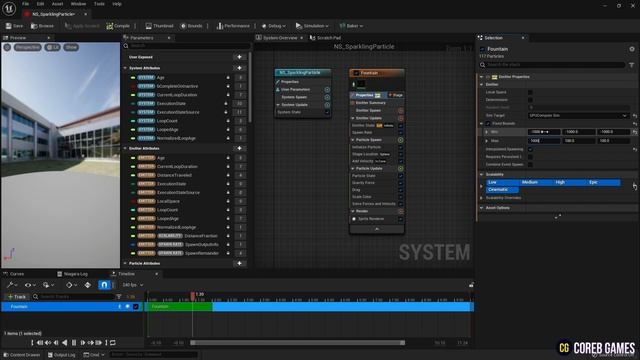This screenshot has width=640, height=360.
Task: Open the File menu
Action: (25, 4)
